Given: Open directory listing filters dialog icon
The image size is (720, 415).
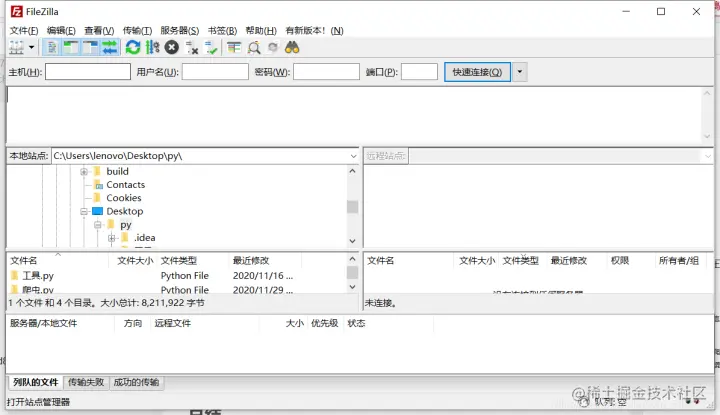Looking at the screenshot, I should pyautogui.click(x=234, y=47).
